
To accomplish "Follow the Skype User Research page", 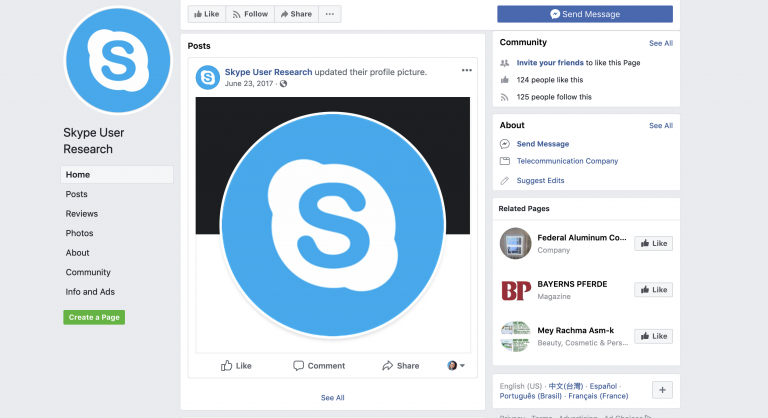I will tap(250, 14).
